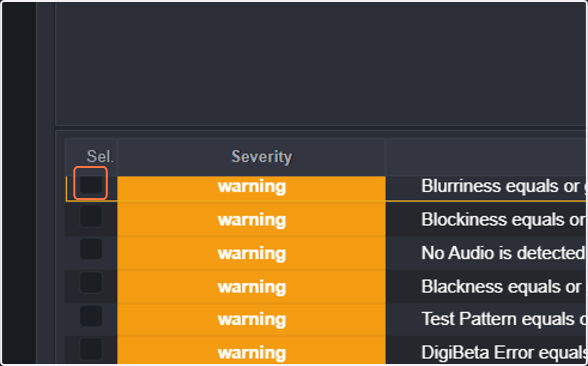The height and width of the screenshot is (366, 588).
Task: Select the 'No Audio is detected' description
Action: coord(503,253)
